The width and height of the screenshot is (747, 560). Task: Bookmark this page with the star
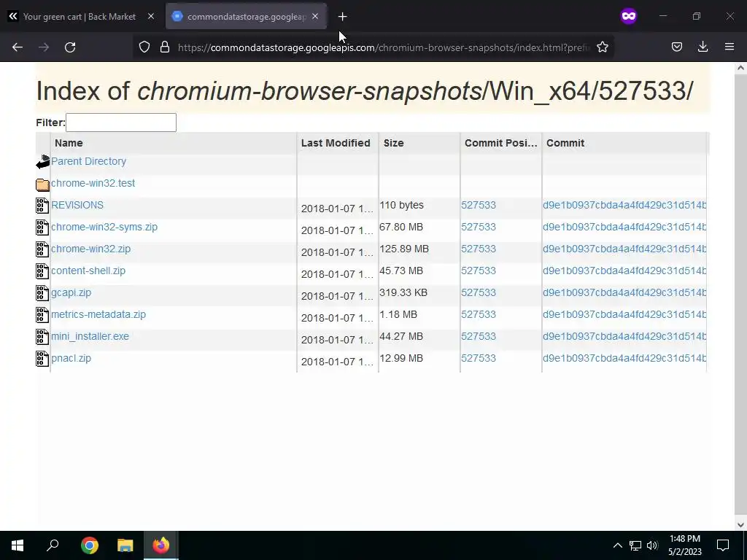(x=603, y=47)
